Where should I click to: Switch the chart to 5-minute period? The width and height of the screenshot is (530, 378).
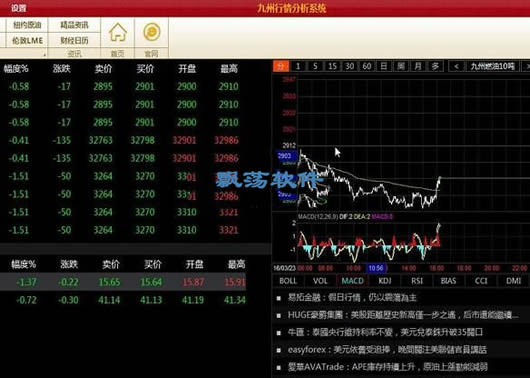(315, 66)
